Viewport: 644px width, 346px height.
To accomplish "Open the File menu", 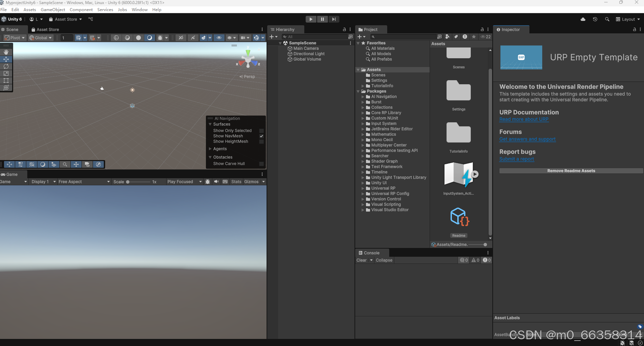I will point(4,10).
